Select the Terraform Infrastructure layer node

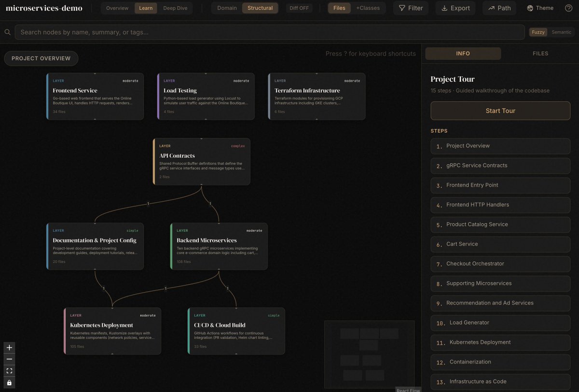tap(317, 96)
